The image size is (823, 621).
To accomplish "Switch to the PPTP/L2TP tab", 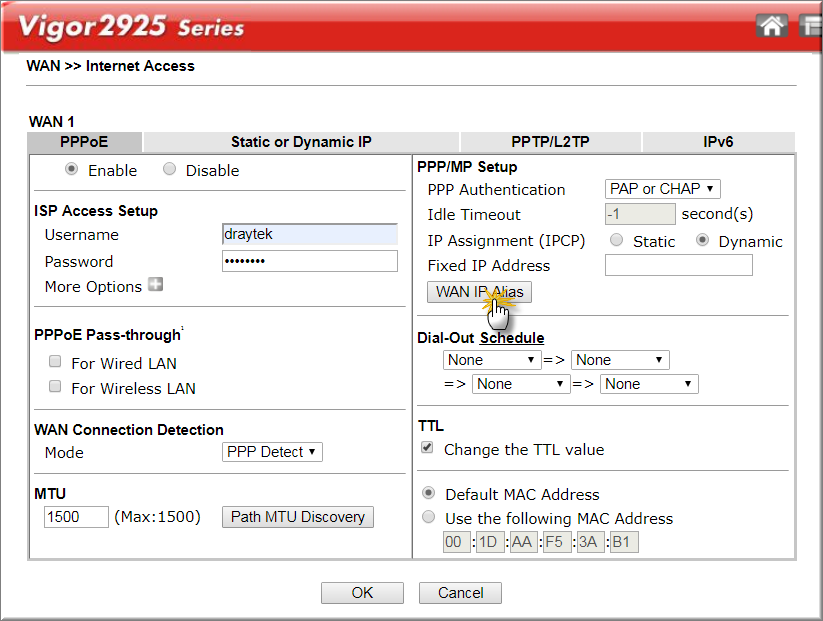I will [551, 142].
